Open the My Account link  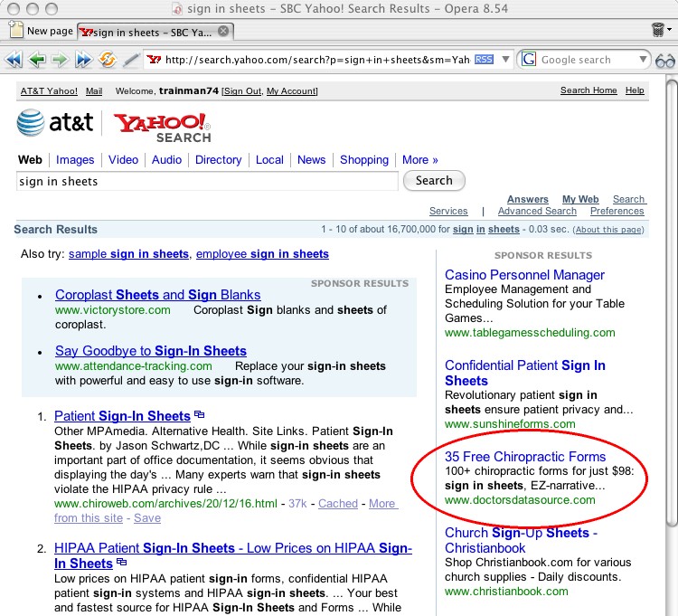291,90
